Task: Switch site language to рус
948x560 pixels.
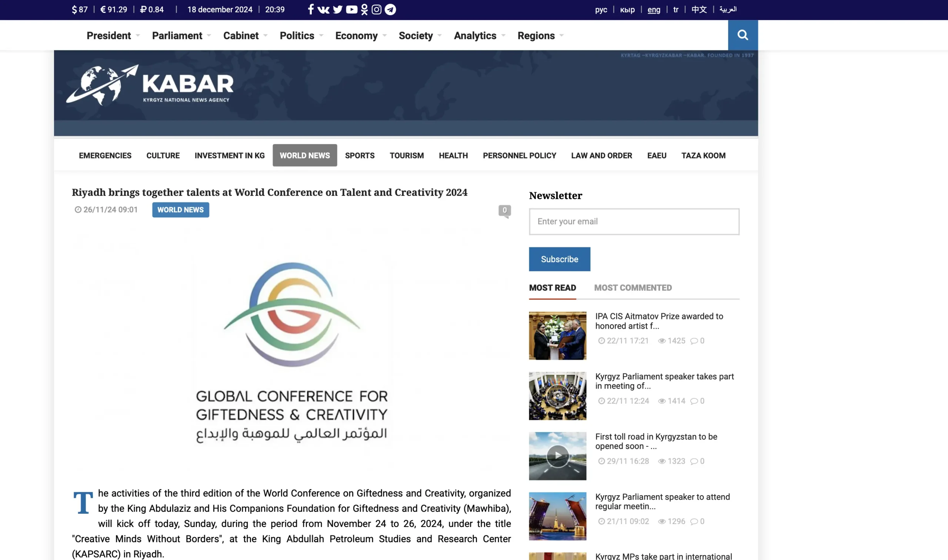Action: pos(601,9)
